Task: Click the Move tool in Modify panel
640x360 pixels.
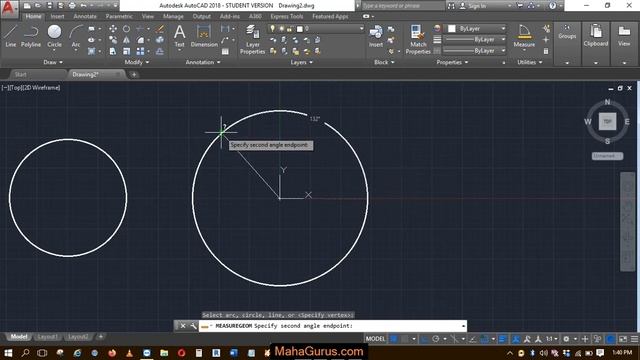Action: [113, 29]
